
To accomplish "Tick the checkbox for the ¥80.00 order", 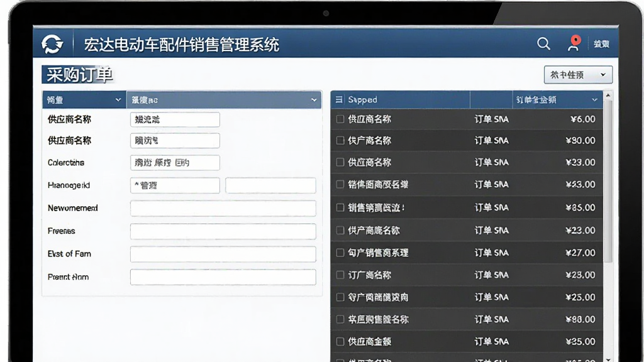I will (340, 140).
